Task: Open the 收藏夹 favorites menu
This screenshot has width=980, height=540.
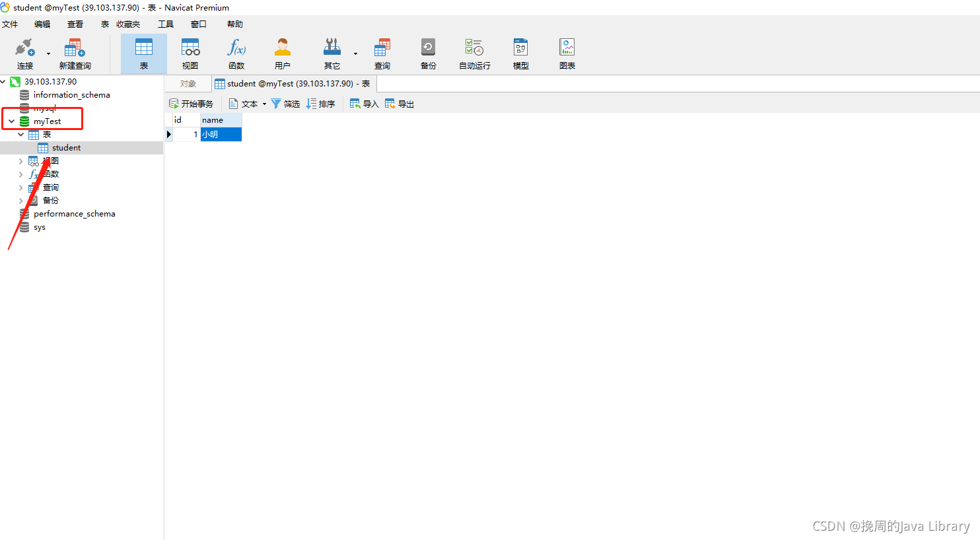Action: coord(128,24)
